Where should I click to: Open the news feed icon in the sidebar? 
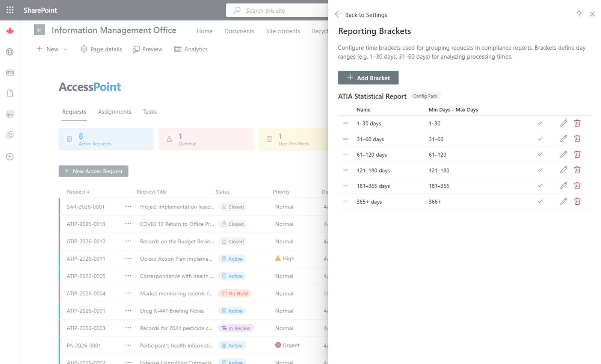[10, 72]
